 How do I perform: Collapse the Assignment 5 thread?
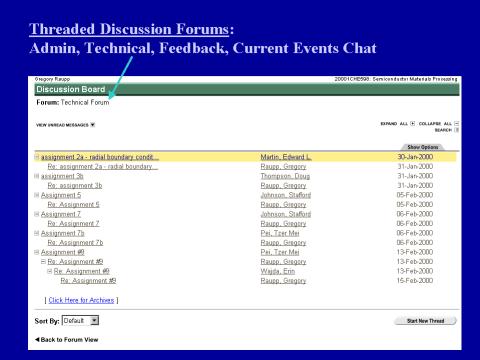(x=37, y=195)
